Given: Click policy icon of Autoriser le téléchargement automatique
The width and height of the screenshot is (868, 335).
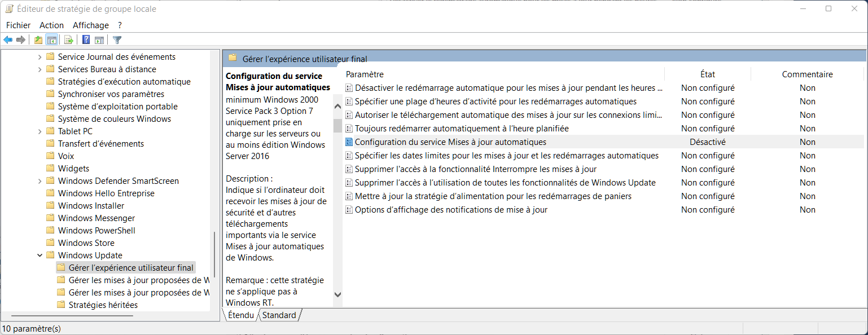Looking at the screenshot, I should (349, 115).
